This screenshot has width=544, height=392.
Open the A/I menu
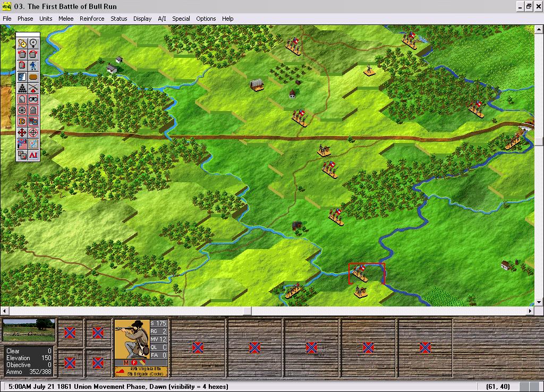(162, 19)
